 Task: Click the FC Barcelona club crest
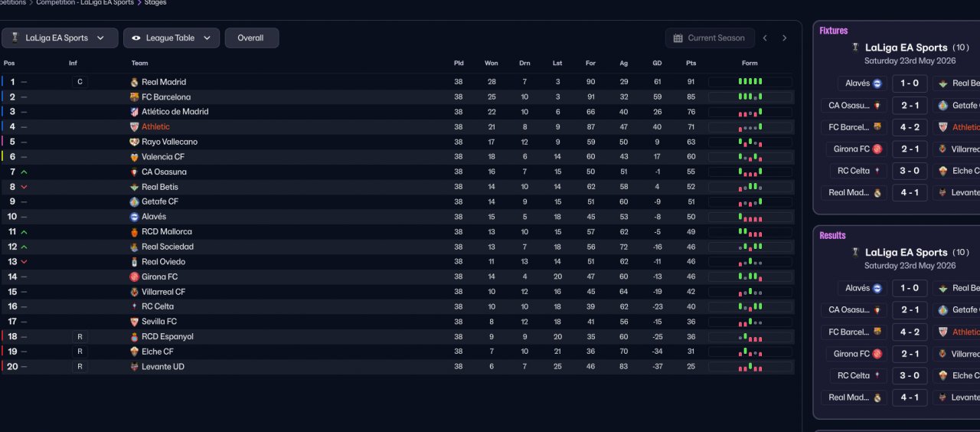coord(135,97)
